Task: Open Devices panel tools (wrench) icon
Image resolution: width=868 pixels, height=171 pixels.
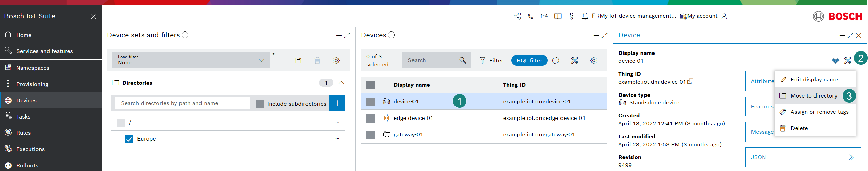Action: (x=575, y=60)
